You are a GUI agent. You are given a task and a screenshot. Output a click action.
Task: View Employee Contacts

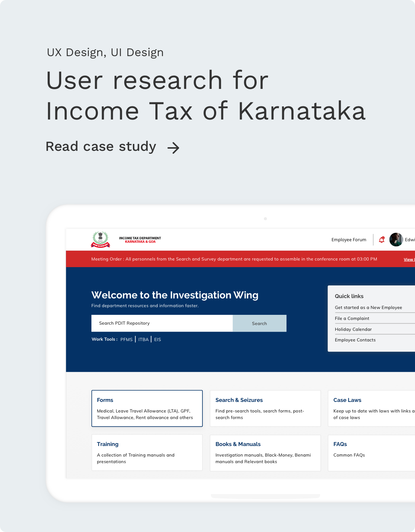click(x=355, y=340)
